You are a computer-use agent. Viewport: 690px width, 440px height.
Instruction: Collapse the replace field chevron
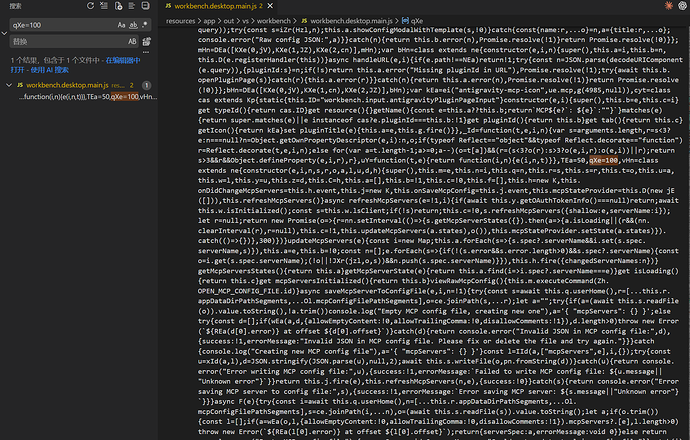[x=4, y=33]
